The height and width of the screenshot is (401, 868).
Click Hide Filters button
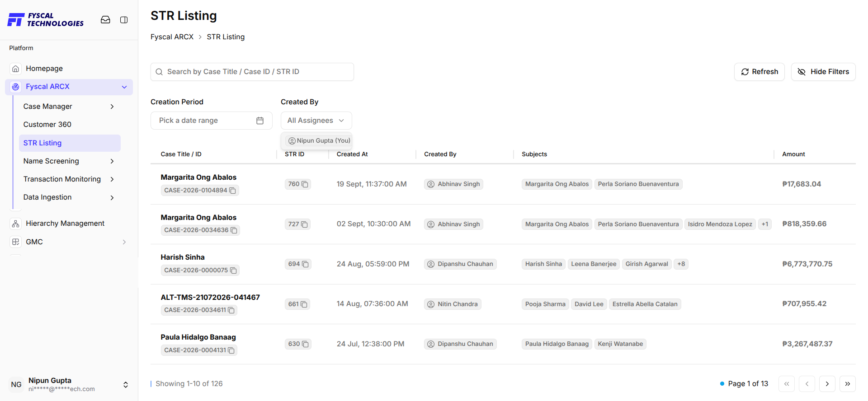tap(823, 72)
